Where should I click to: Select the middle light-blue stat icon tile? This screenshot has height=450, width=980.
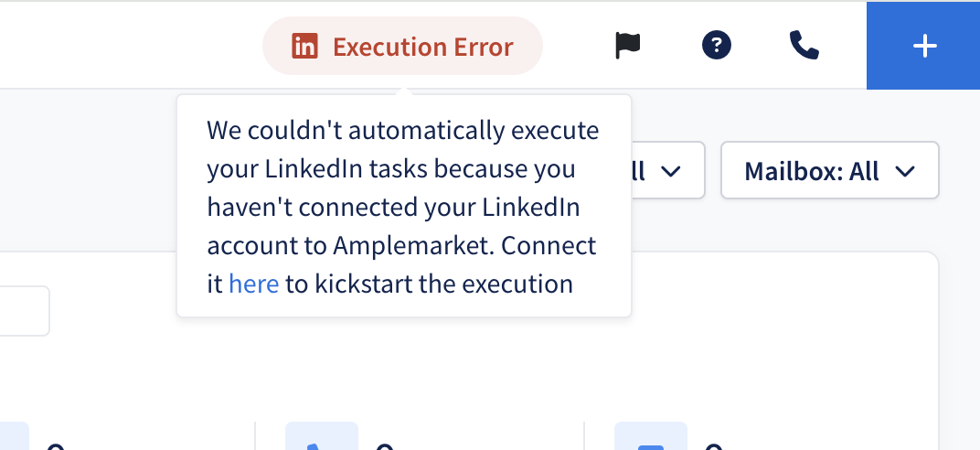tap(321, 436)
